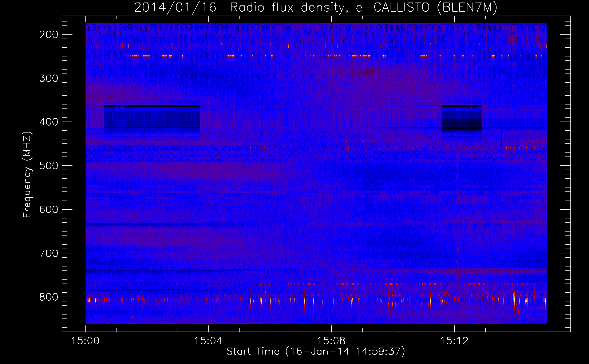Click the 'Start Time (16-Jan-14 14:59:37)' label
This screenshot has height=364, width=589.
pyautogui.click(x=316, y=352)
